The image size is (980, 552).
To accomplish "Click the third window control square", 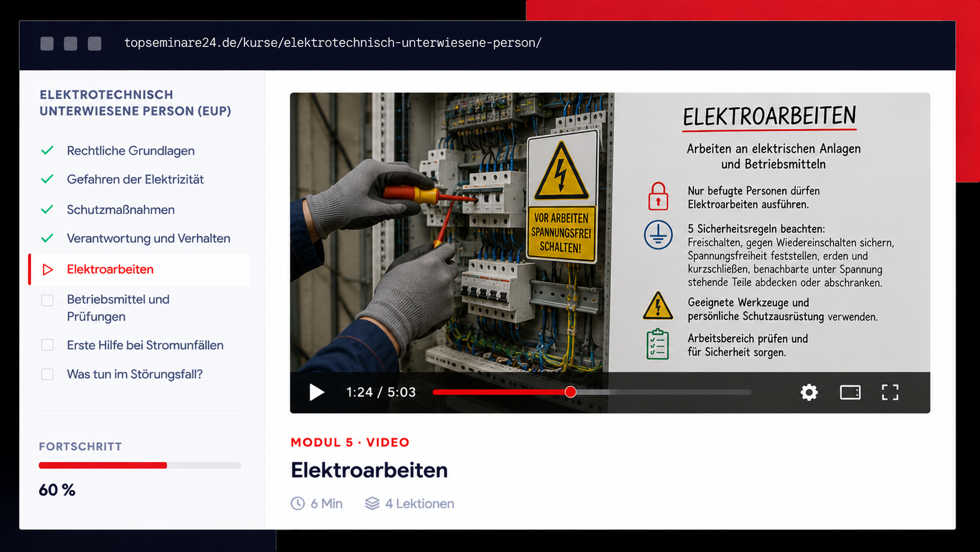I will (x=94, y=43).
